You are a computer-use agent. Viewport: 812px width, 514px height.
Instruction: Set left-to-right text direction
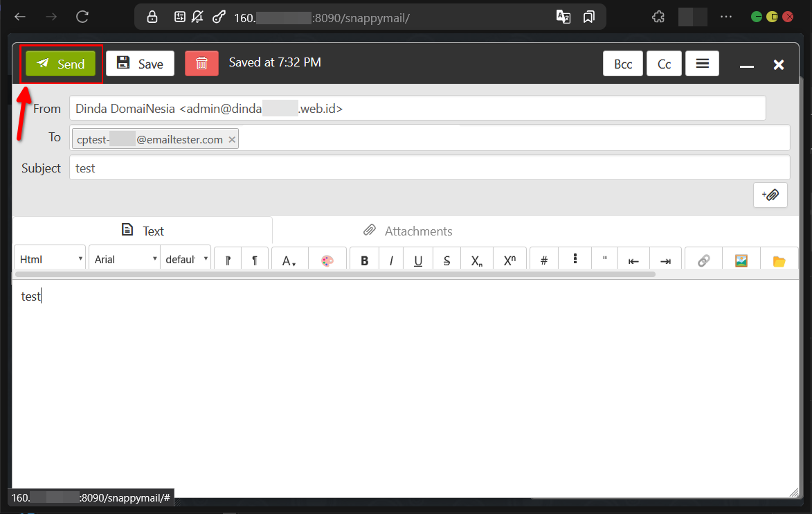(x=228, y=260)
